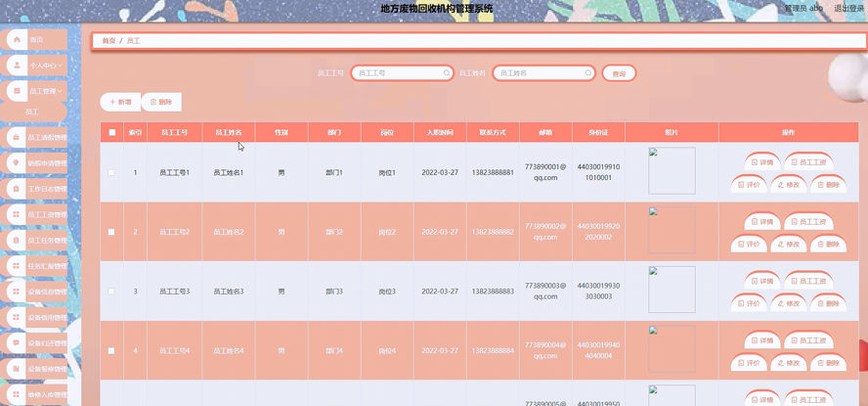Click the 联系方式 column header
The height and width of the screenshot is (406, 868).
[493, 132]
